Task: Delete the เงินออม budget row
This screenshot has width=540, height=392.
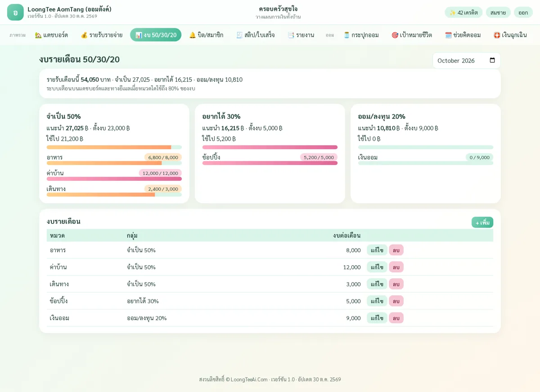Action: pos(396,318)
